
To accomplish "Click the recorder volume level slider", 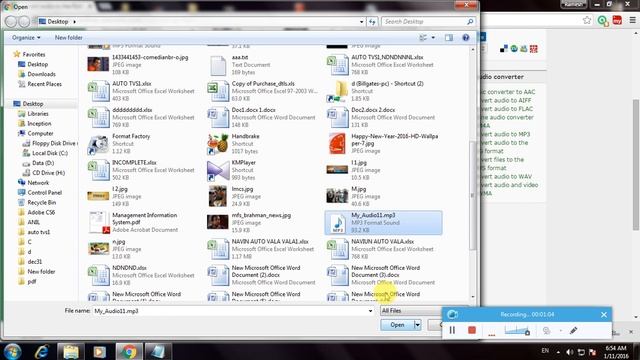I will (517, 330).
